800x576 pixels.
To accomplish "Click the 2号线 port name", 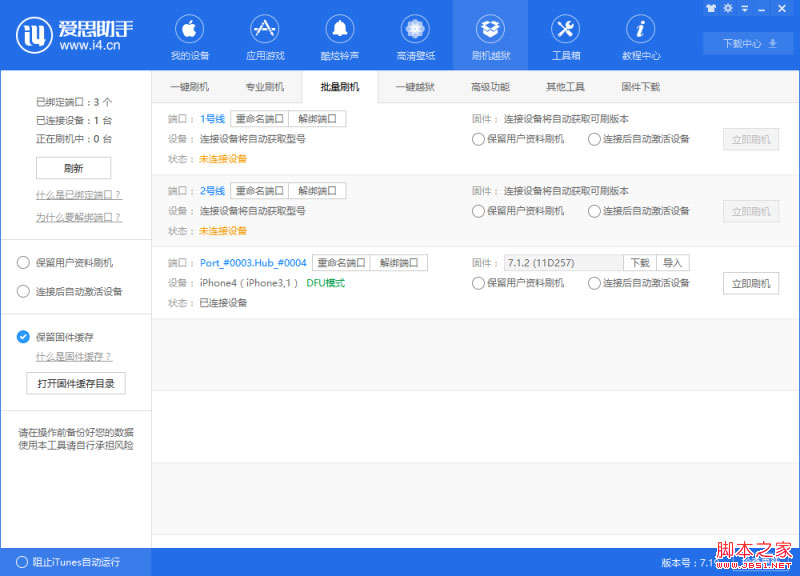I will pyautogui.click(x=212, y=191).
